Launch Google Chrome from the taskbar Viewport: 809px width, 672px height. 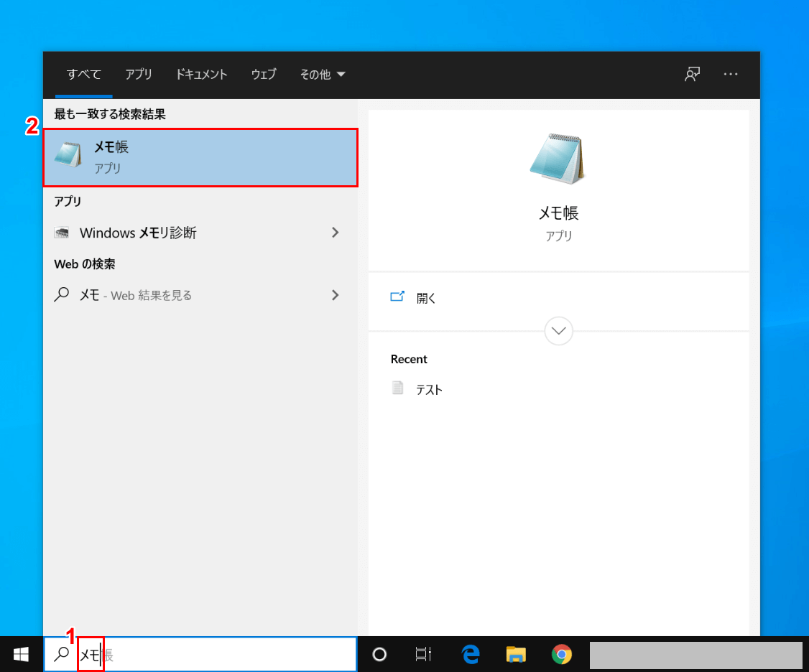point(561,655)
